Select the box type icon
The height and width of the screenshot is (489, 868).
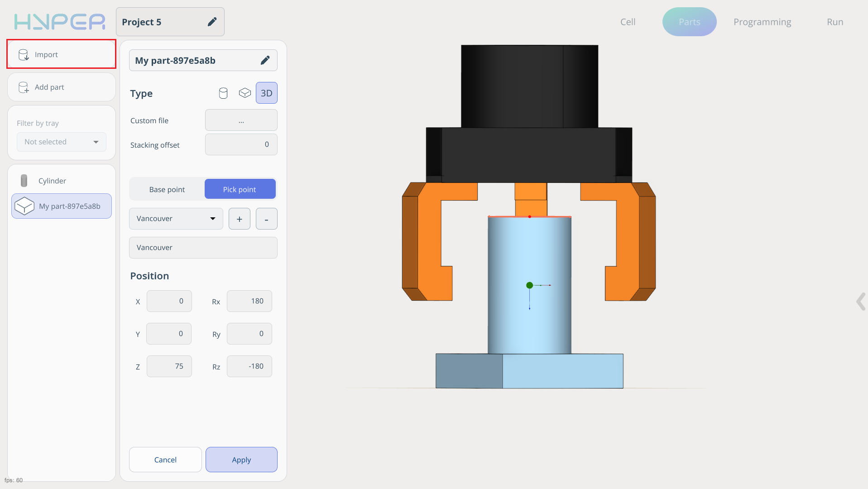245,93
